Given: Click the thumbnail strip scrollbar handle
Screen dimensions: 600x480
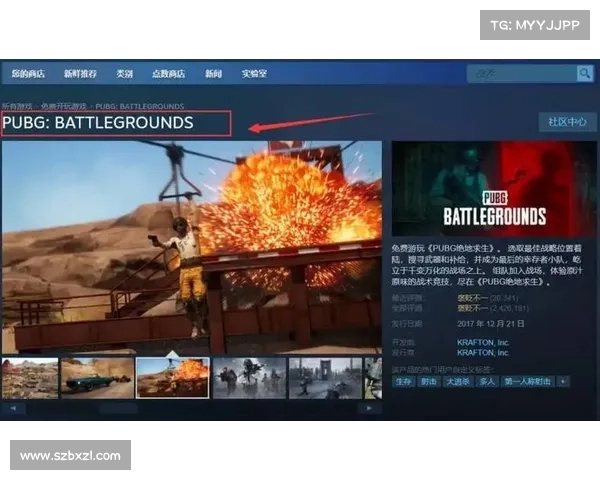Looking at the screenshot, I should coord(118,408).
